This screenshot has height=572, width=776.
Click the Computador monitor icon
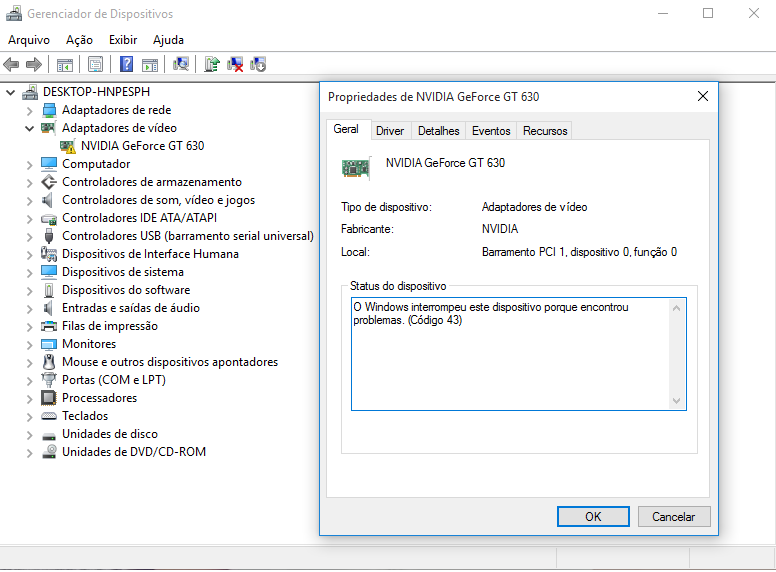[x=49, y=164]
